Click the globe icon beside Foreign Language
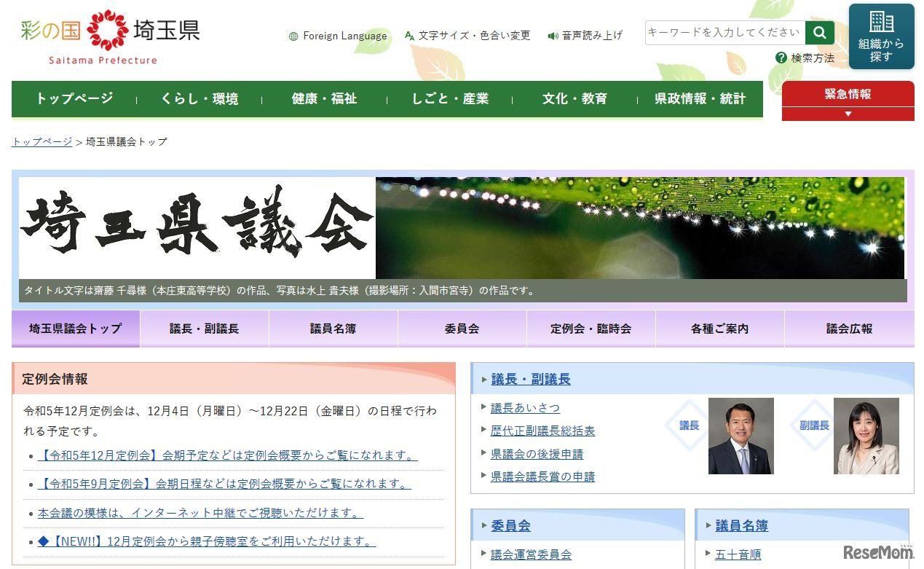 coord(293,36)
